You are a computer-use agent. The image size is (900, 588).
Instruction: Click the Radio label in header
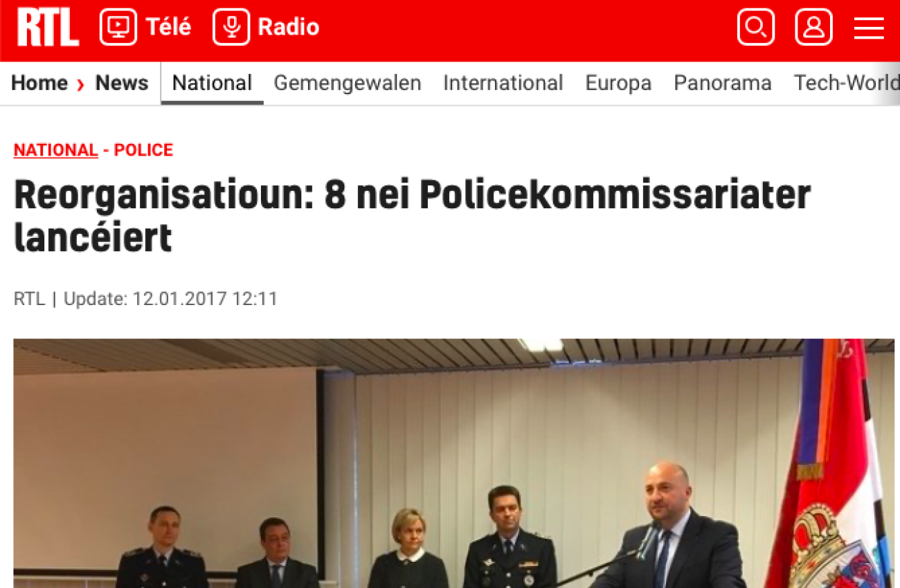(x=289, y=28)
